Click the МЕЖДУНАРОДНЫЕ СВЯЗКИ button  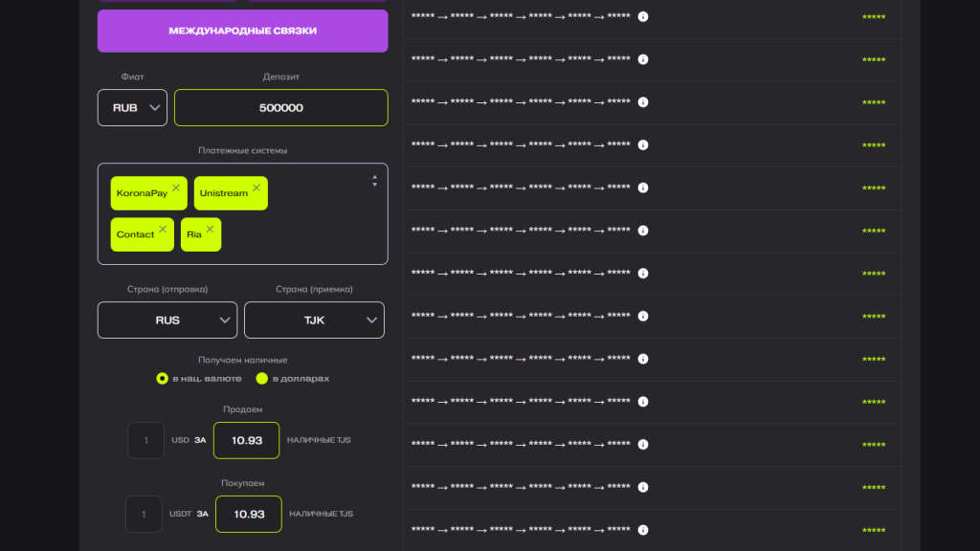(242, 31)
